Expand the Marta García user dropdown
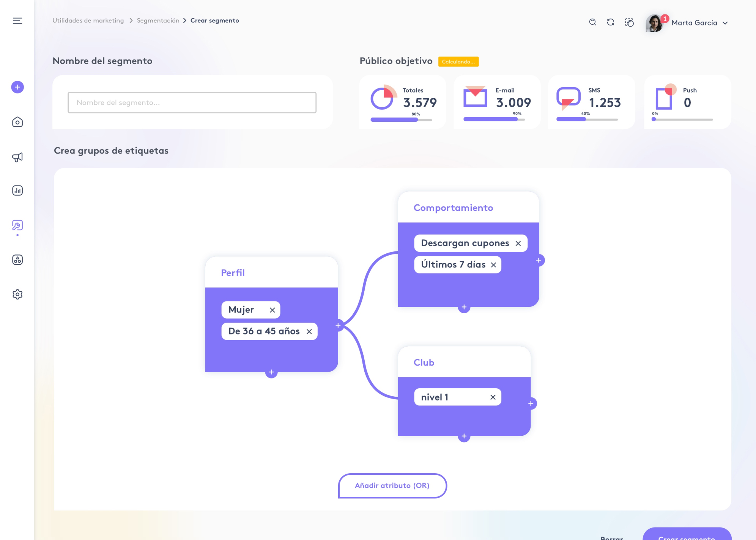756x540 pixels. point(725,23)
